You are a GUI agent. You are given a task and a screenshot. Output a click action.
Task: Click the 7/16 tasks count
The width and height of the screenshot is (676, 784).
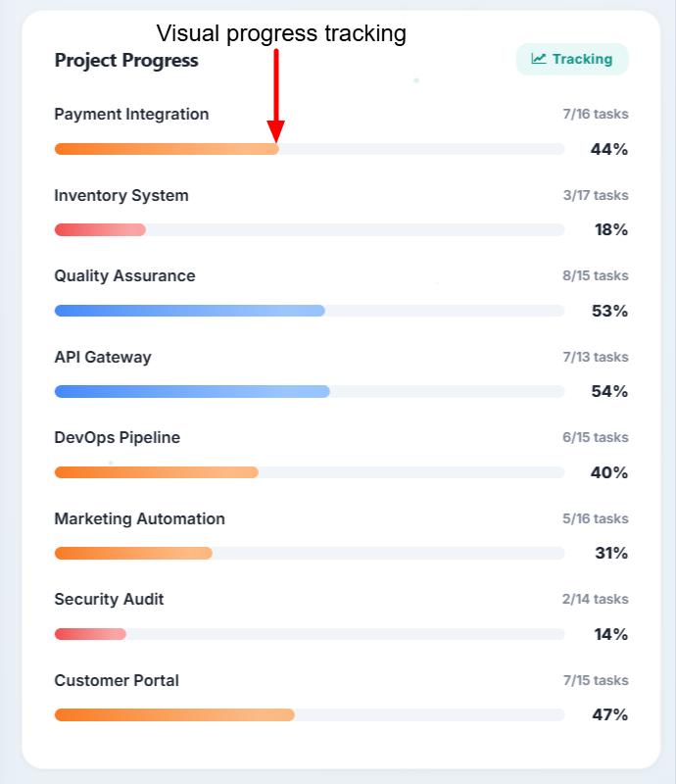(596, 115)
